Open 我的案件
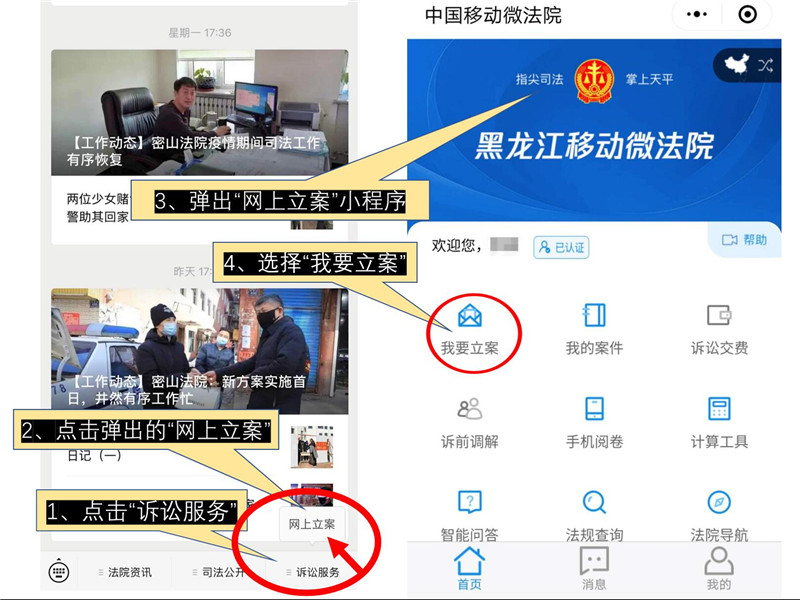Image resolution: width=800 pixels, height=600 pixels. [x=594, y=329]
